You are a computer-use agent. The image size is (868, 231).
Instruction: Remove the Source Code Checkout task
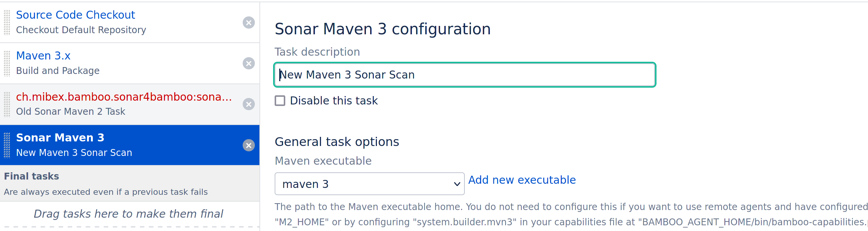[249, 22]
